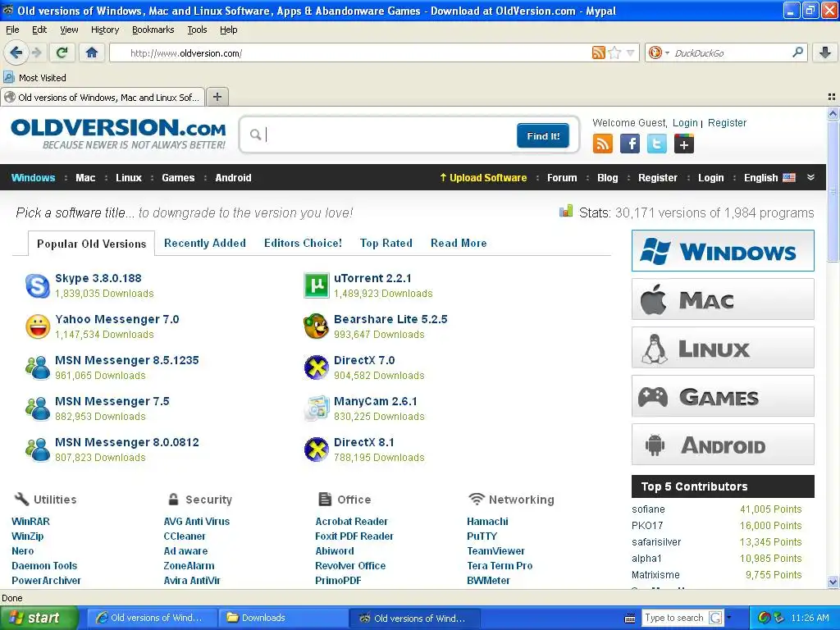Image resolution: width=840 pixels, height=630 pixels.
Task: Switch to Internet Explorer taskbar window
Action: 152,618
